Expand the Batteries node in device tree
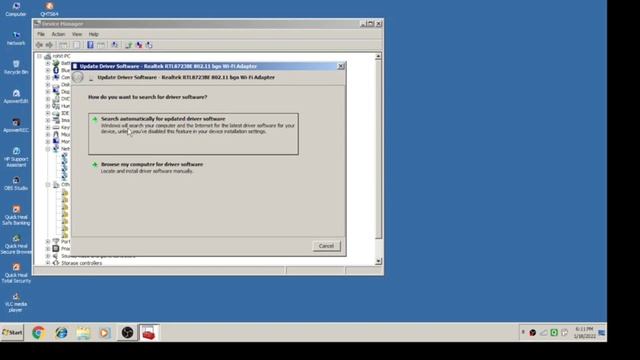This screenshot has height=360, width=640. (x=48, y=63)
